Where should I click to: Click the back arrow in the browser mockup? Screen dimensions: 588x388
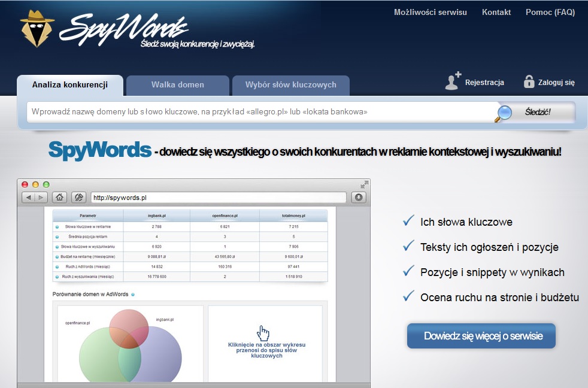28,197
